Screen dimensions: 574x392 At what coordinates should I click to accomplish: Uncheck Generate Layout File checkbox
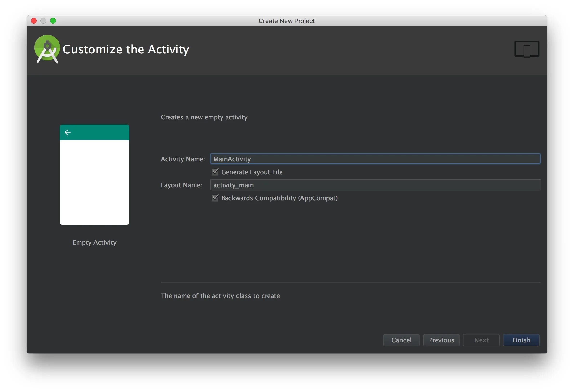click(x=215, y=172)
